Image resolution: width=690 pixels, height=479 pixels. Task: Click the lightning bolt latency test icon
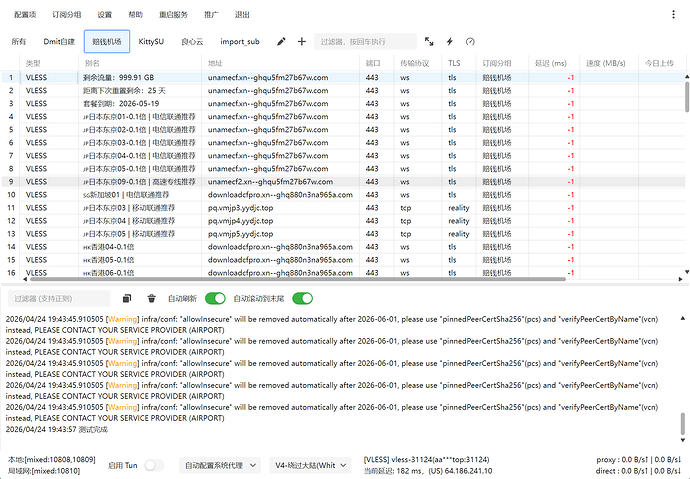449,42
